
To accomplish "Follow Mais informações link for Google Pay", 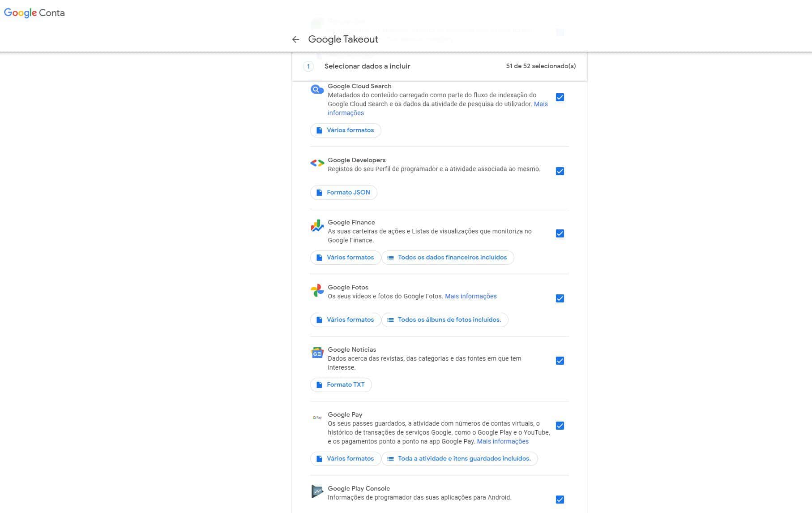I will tap(503, 441).
